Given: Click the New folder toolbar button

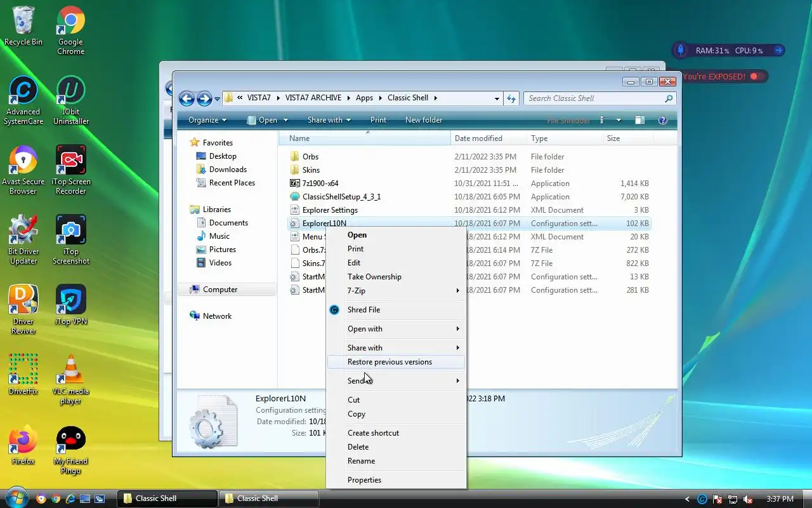Looking at the screenshot, I should coord(424,120).
